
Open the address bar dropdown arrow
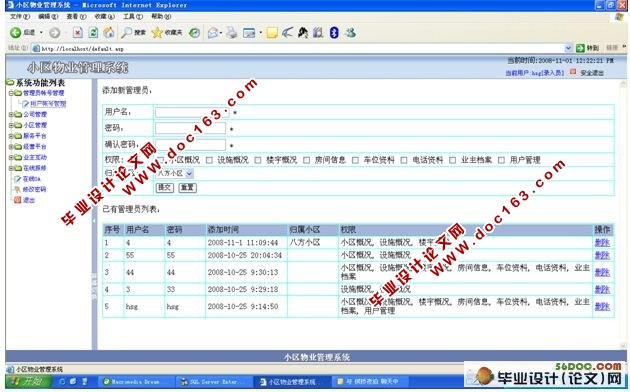(568, 48)
